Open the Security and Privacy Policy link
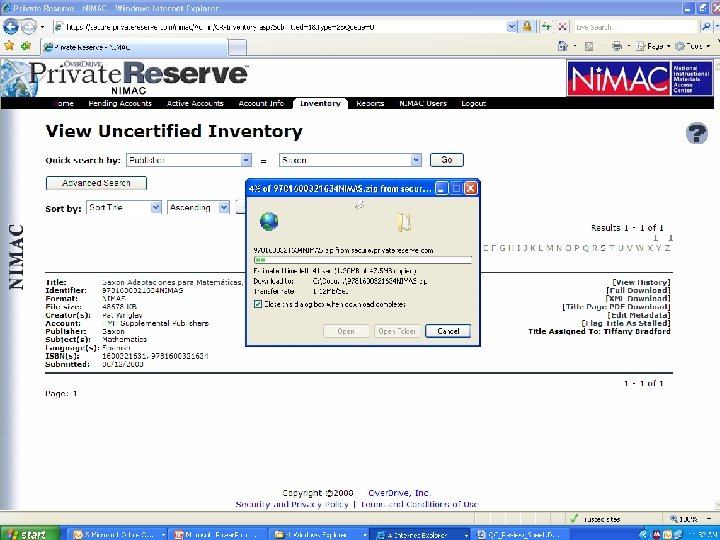The width and height of the screenshot is (720, 540). click(x=292, y=504)
